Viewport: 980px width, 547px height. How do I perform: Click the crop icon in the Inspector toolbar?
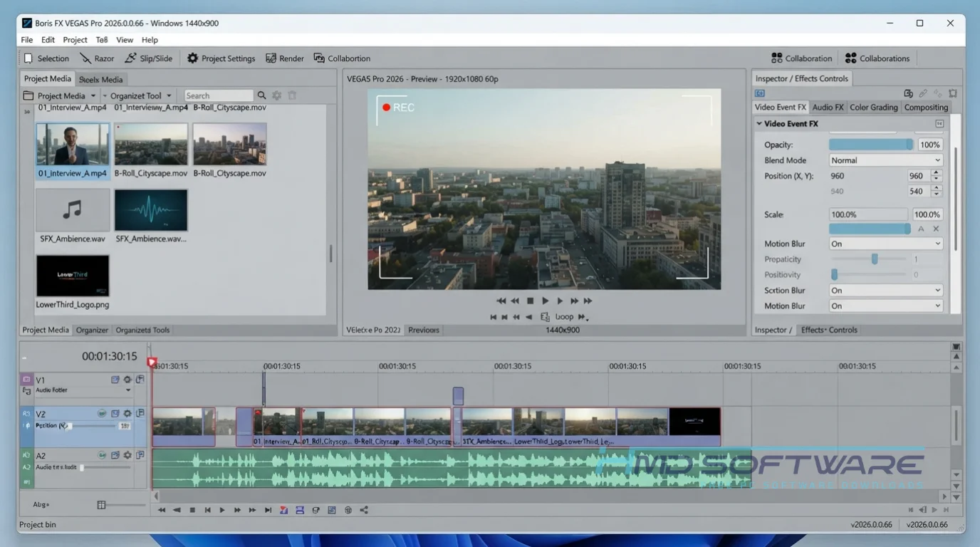pyautogui.click(x=953, y=93)
